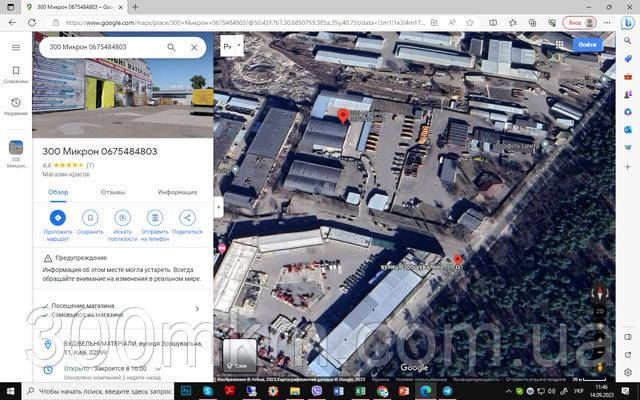The image size is (640, 400).
Task: Open Edge sidebar settings gear
Action: 628,372
